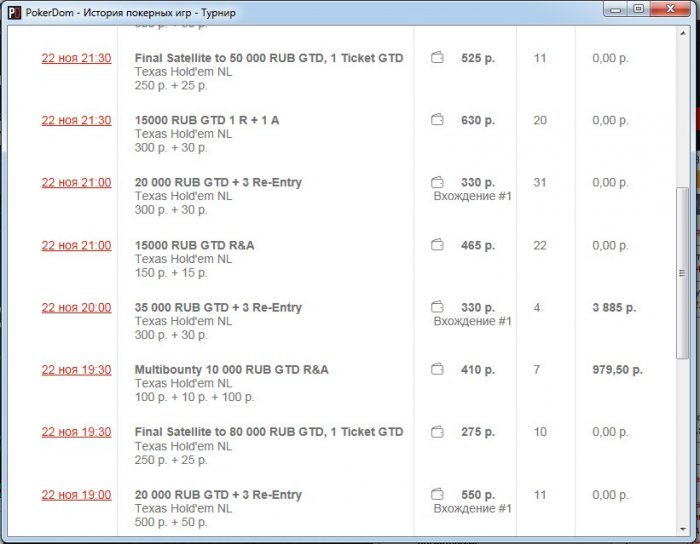700x544 pixels.
Task: Click wallet icon in the 630 р. row
Action: tap(437, 120)
